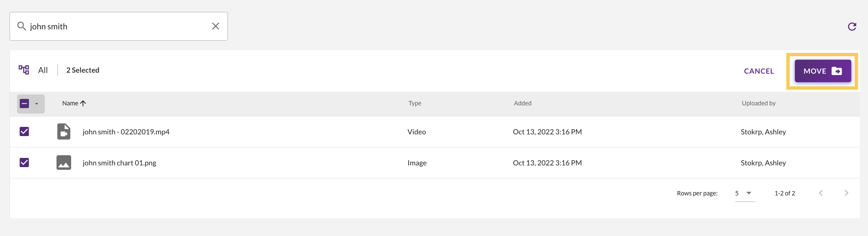This screenshot has width=868, height=236.
Task: Sort by Type column header
Action: coord(415,103)
